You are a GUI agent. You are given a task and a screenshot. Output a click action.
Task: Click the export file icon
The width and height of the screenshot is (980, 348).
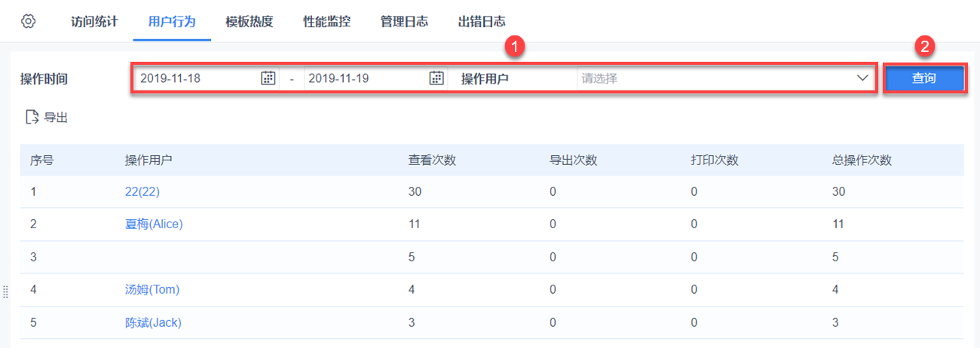pyautogui.click(x=32, y=117)
